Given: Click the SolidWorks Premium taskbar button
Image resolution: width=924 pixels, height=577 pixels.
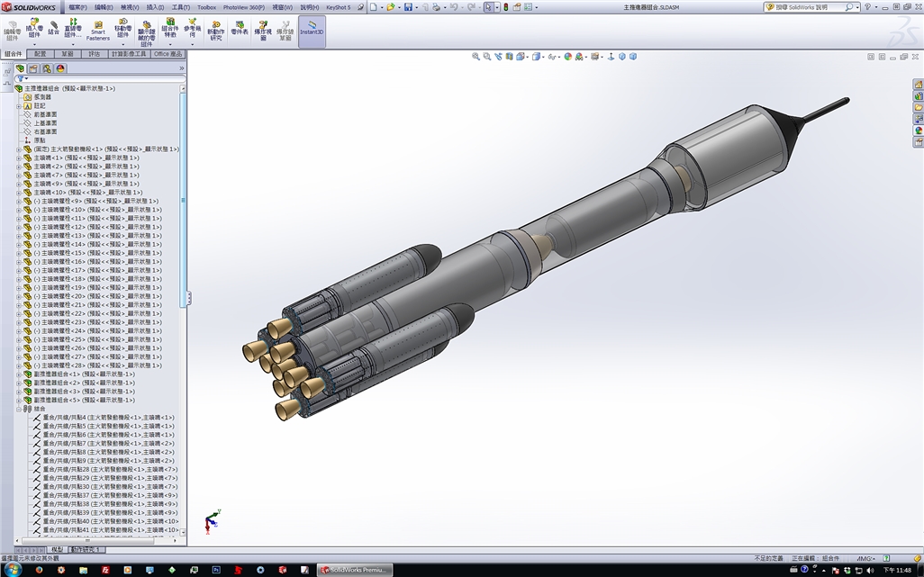Looking at the screenshot, I should (354, 569).
